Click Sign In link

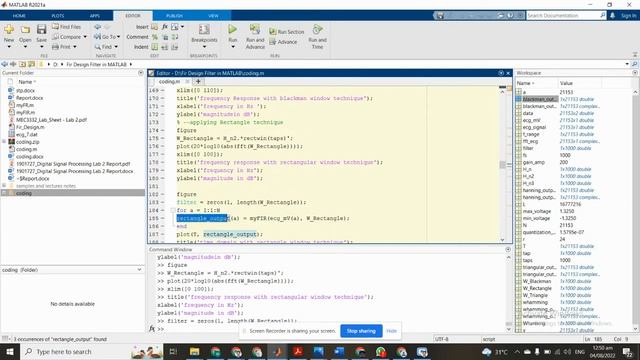tap(629, 16)
